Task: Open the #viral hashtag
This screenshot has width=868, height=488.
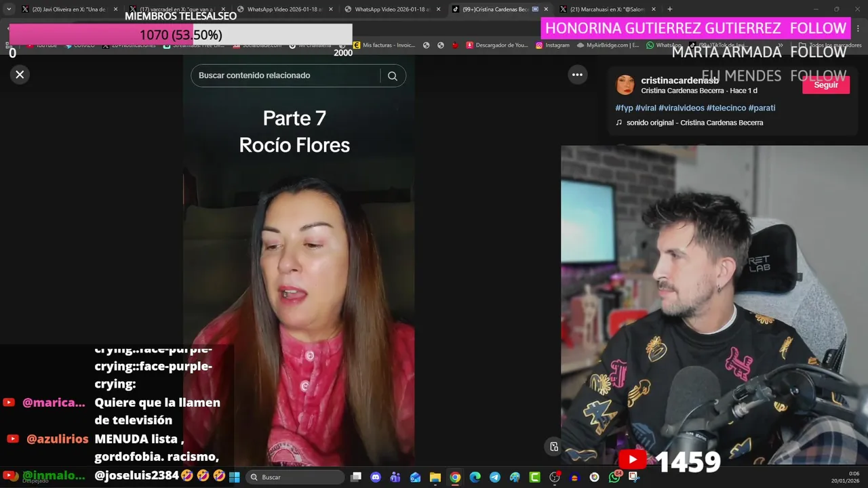Action: (x=646, y=108)
